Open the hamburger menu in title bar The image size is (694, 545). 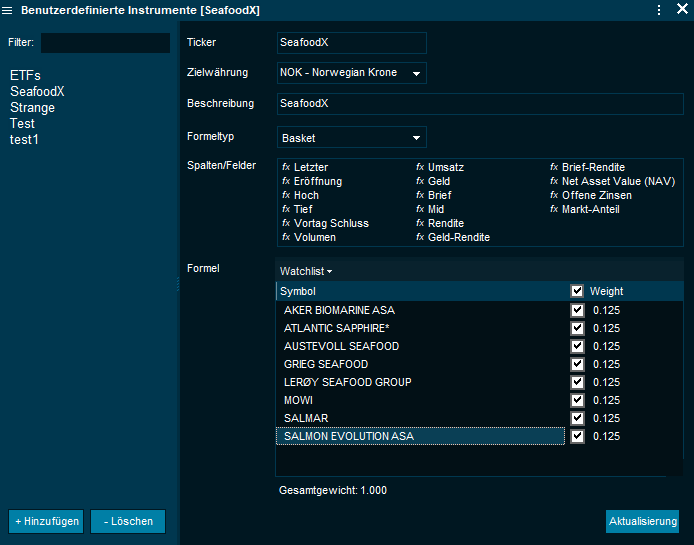click(x=9, y=9)
